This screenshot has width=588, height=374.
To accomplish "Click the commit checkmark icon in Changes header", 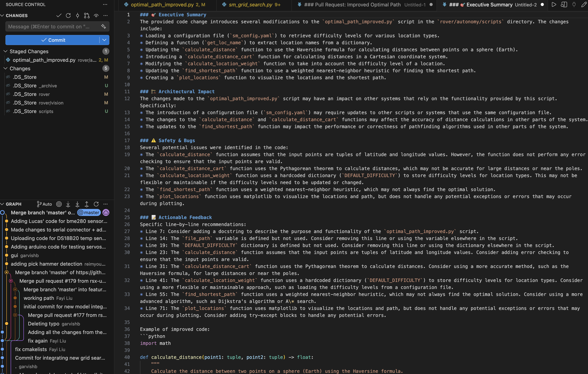I will pos(59,16).
